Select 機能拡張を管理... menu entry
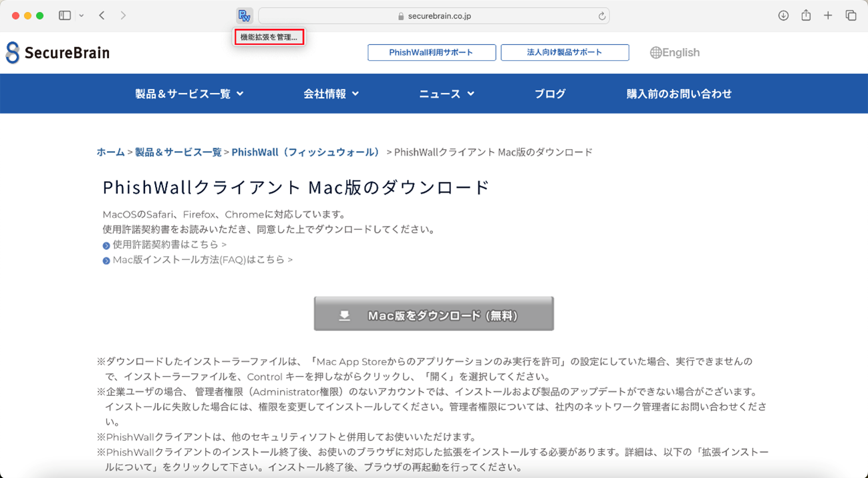This screenshot has height=478, width=868. pos(269,37)
